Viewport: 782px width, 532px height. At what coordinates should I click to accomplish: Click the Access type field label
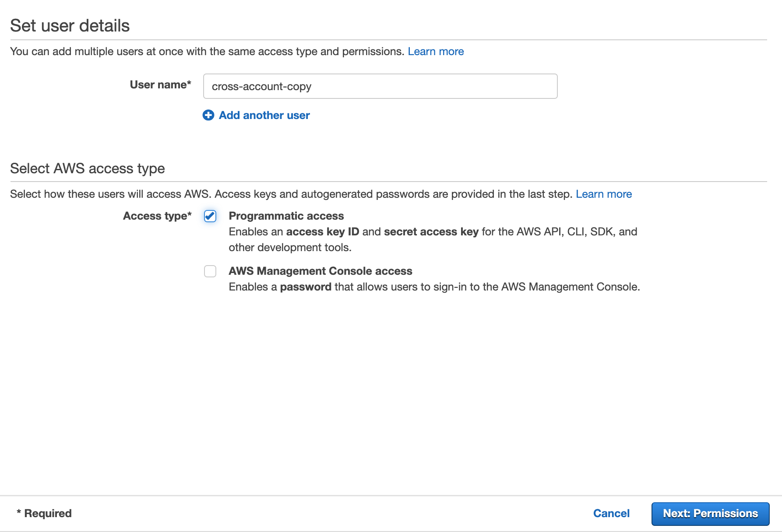[157, 216]
